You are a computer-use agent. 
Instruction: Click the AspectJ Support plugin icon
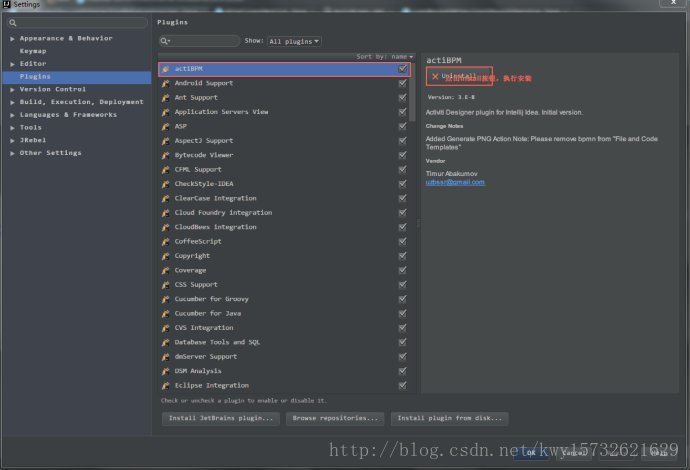click(165, 141)
